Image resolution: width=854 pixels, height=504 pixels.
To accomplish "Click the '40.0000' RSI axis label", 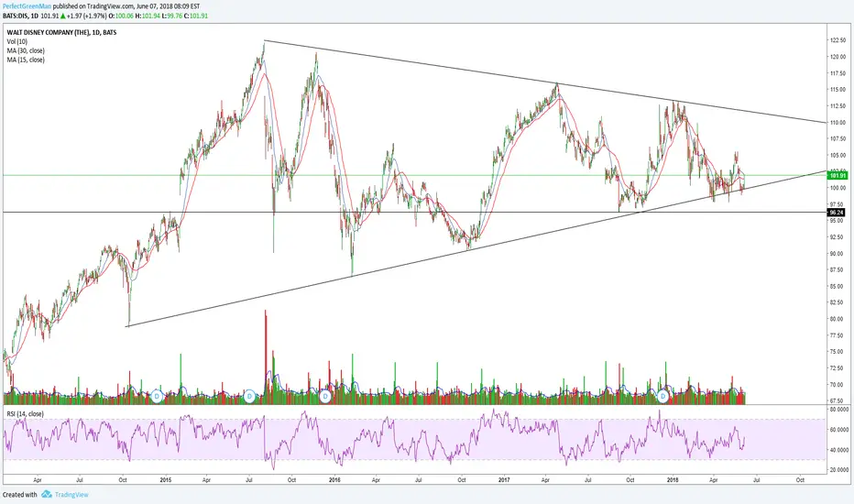I will coord(838,450).
